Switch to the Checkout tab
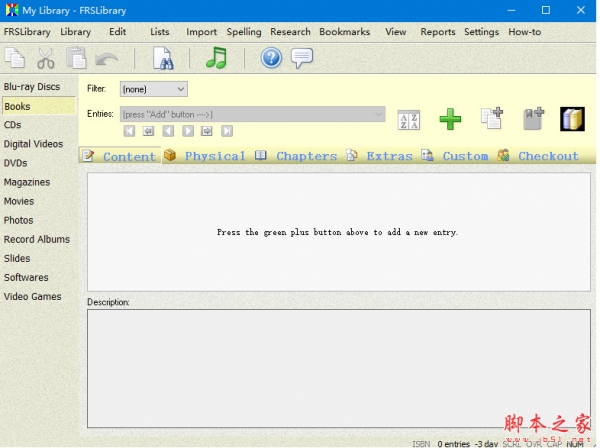600x448 pixels. click(x=538, y=156)
